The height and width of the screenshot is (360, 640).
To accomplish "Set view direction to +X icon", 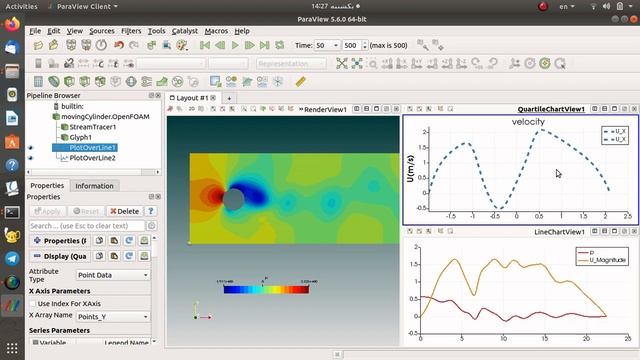I will click(387, 63).
